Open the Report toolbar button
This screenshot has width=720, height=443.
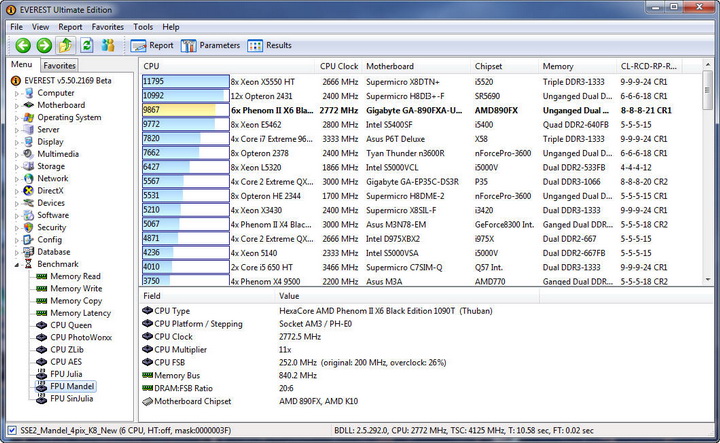(152, 45)
